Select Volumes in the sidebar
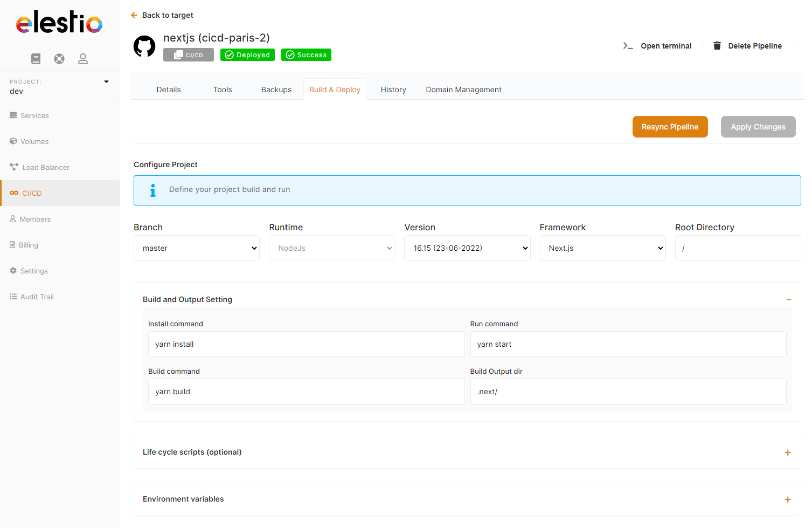The height and width of the screenshot is (528, 812). coord(34,141)
